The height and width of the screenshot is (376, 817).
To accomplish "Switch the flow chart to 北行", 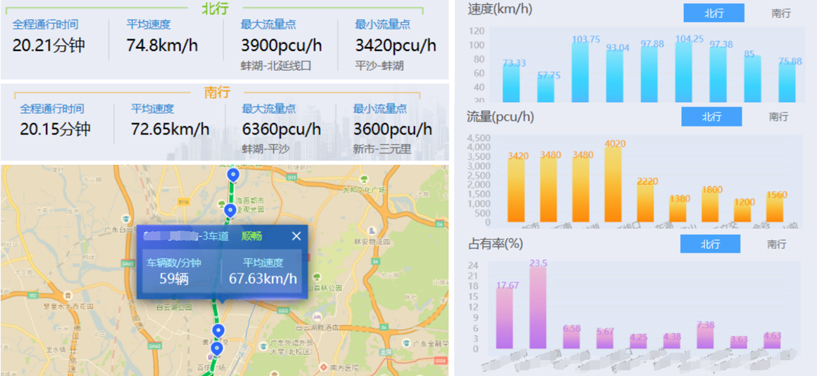I will (x=711, y=116).
